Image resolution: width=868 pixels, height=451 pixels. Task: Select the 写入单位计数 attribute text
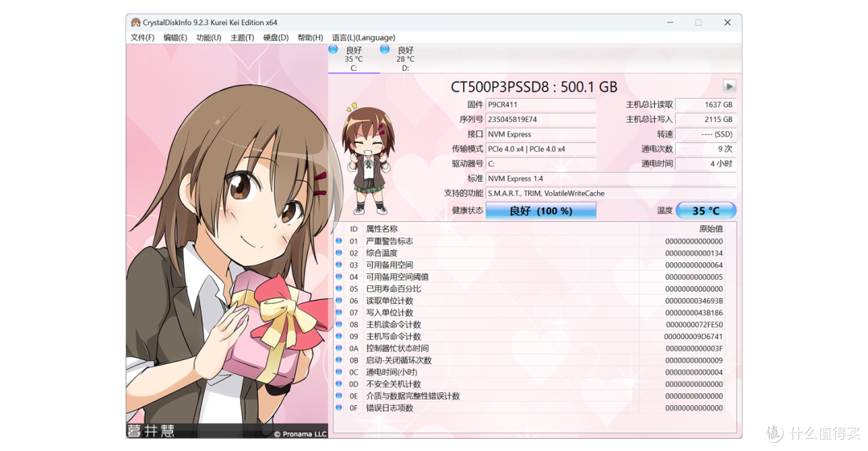point(389,313)
